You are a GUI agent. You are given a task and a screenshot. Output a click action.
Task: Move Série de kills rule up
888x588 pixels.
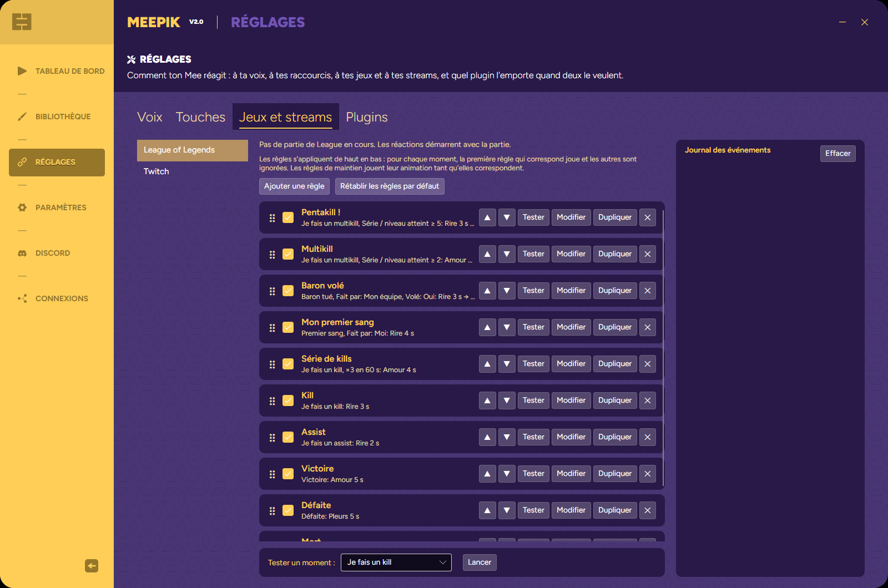coord(487,364)
